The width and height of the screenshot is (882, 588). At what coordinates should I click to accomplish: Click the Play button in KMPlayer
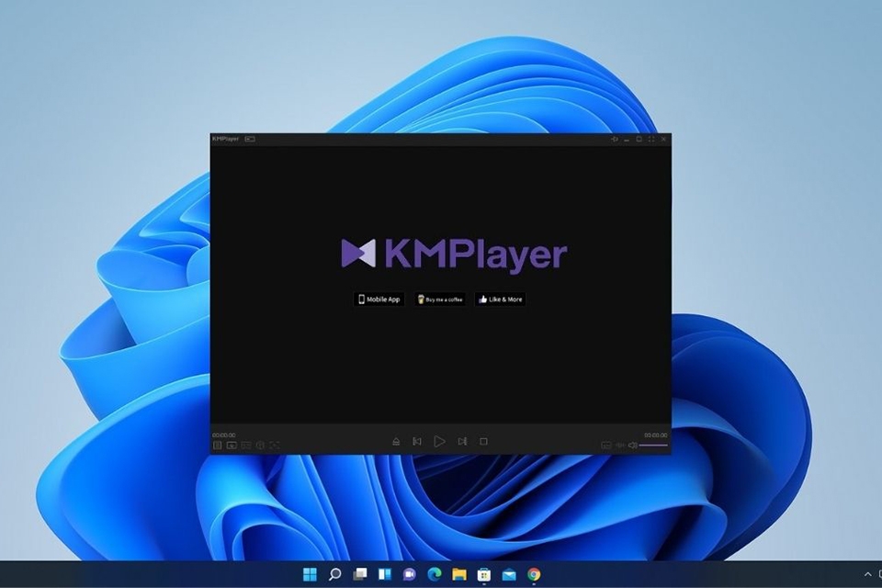[x=439, y=442]
